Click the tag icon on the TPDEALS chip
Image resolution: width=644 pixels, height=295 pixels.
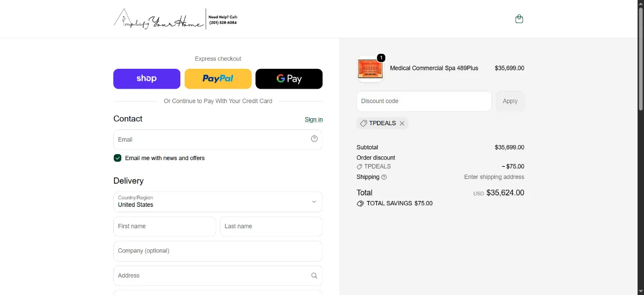pyautogui.click(x=363, y=123)
